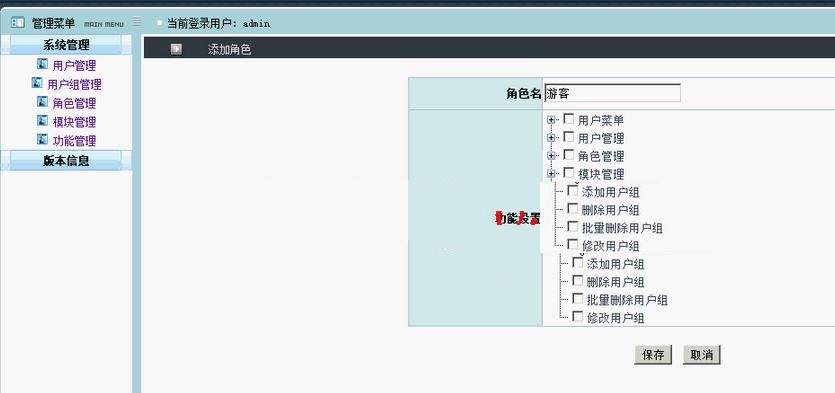Expand the 用户菜单 tree node

[551, 120]
